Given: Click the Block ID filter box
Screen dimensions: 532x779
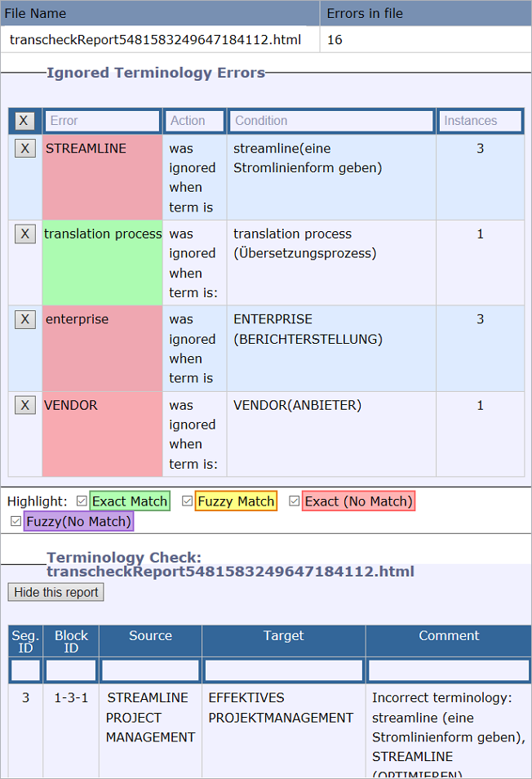Looking at the screenshot, I should pos(71,670).
